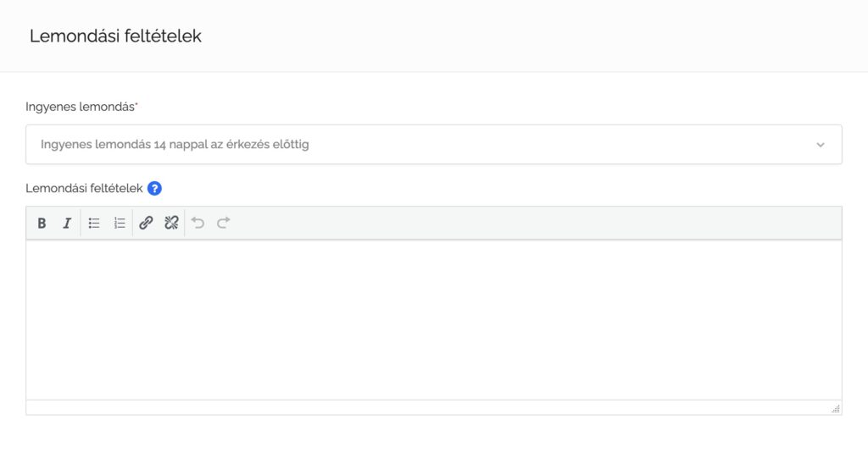Show help for Lemondási feltételek
This screenshot has width=868, height=459.
coord(154,189)
